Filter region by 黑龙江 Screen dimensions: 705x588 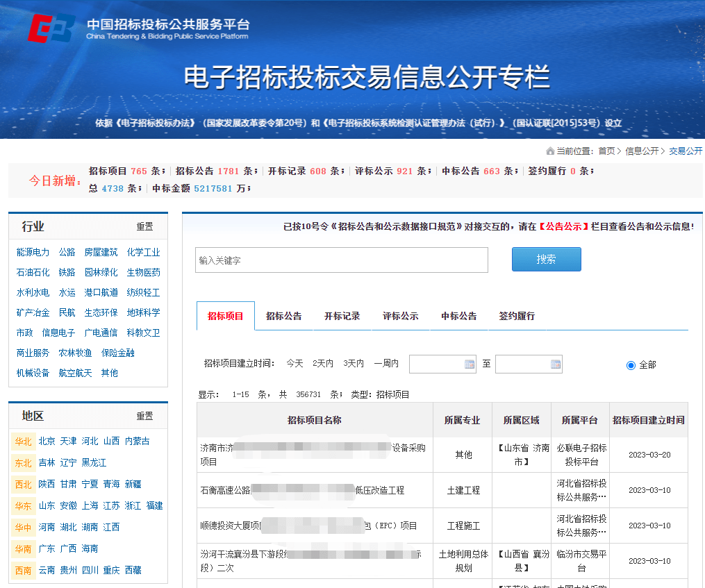tap(94, 462)
